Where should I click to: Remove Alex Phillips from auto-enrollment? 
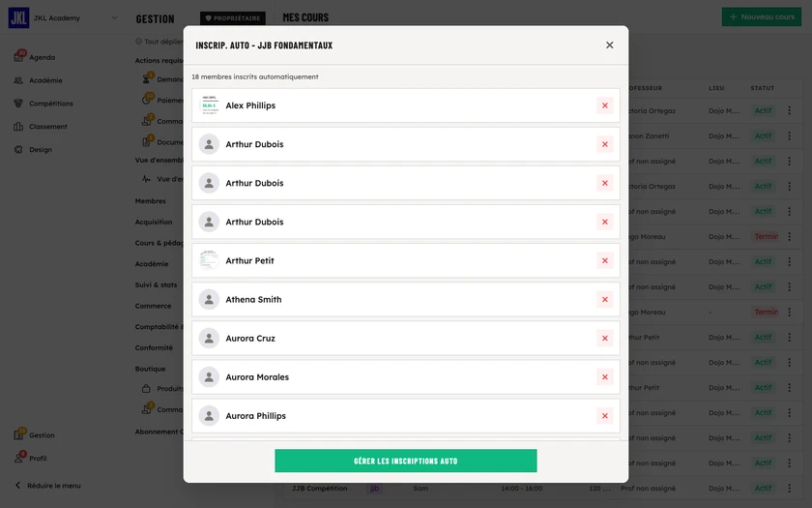click(604, 105)
